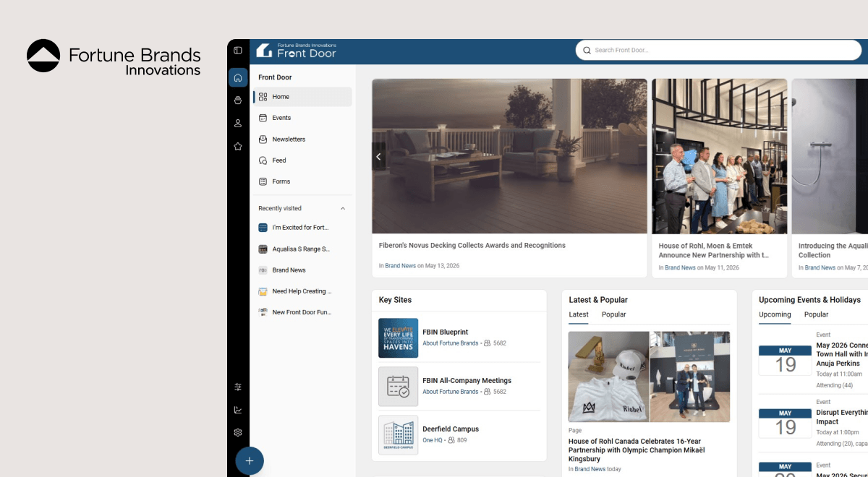
Task: Open the Home icon in black rail
Action: coord(238,77)
